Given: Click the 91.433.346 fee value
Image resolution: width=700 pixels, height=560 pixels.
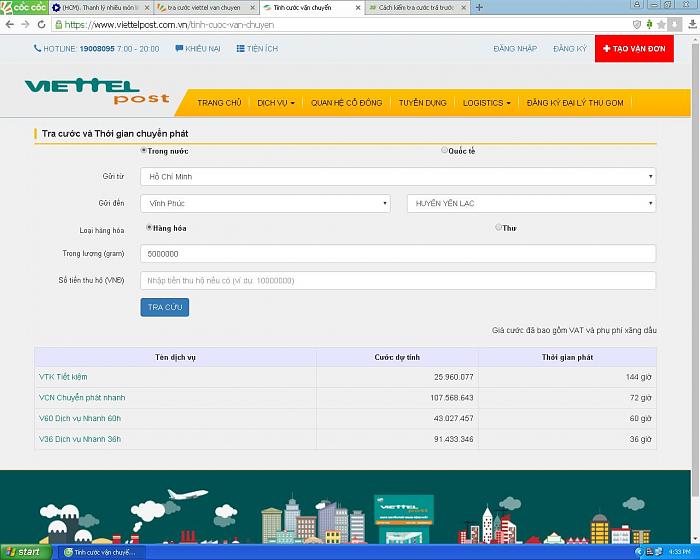Looking at the screenshot, I should pyautogui.click(x=454, y=439).
